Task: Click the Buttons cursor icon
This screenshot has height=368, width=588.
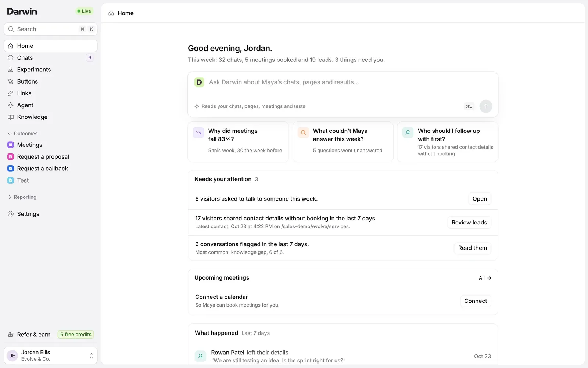Action: [11, 81]
